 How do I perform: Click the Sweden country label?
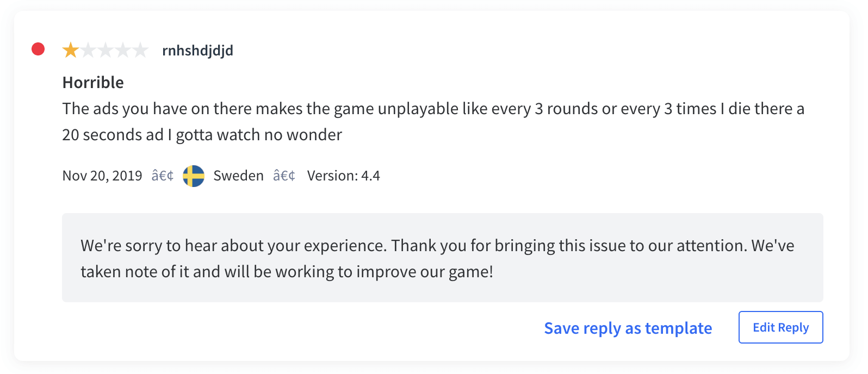239,176
